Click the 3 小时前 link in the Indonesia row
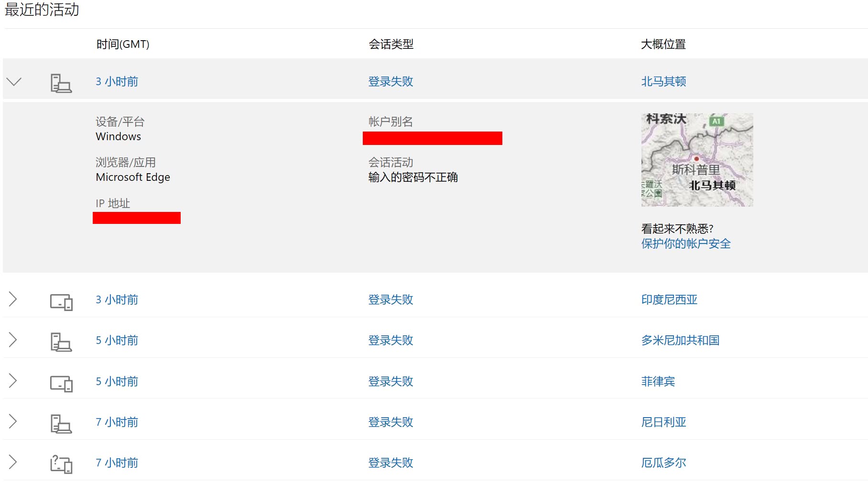Viewport: 868px width, 487px height. 117,300
